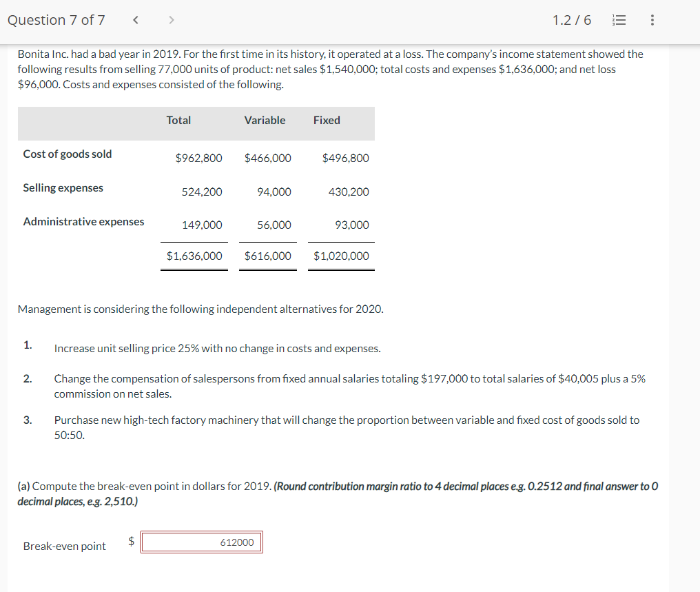Click alternative 2 about salesperson compensation

349,386
